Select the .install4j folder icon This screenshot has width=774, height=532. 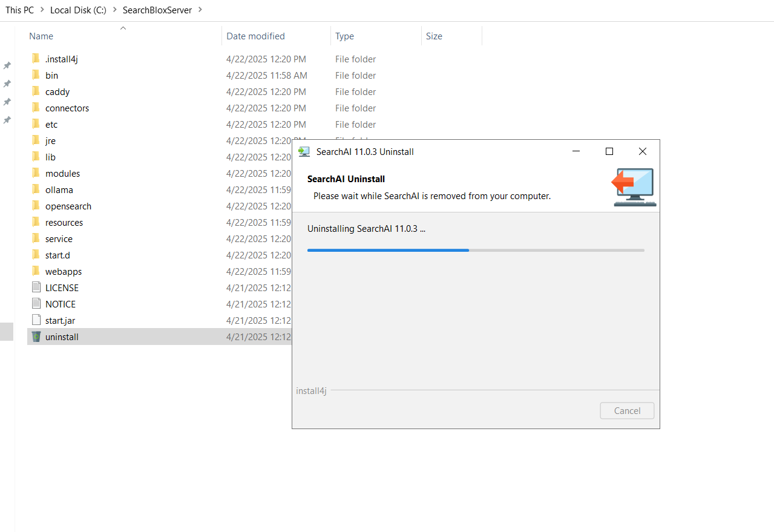point(36,59)
